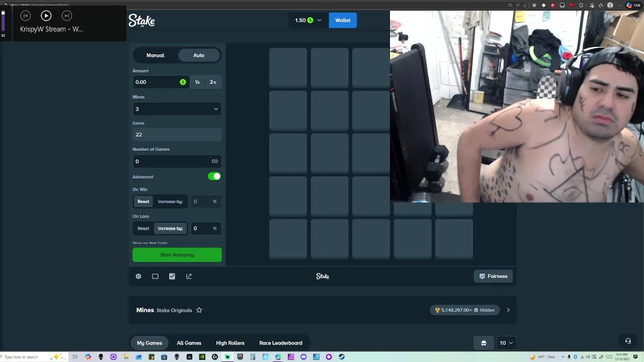Open All Games tab
This screenshot has height=362, width=644.
[x=189, y=343]
